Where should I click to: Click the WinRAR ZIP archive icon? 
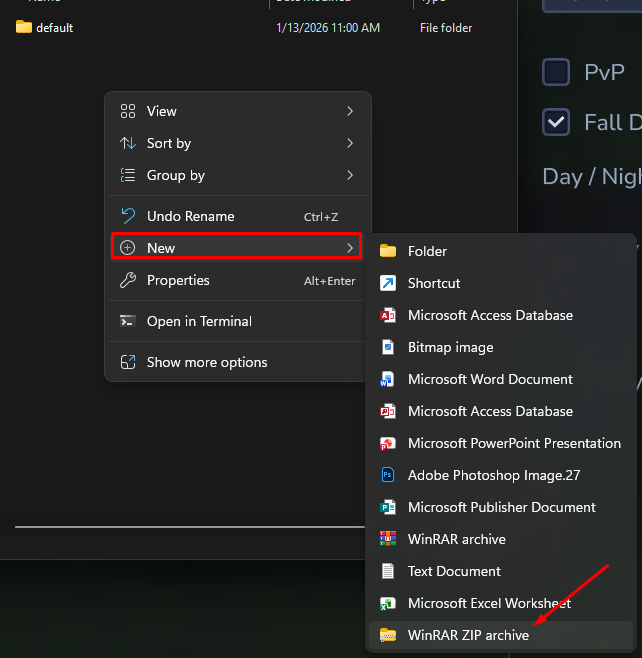coord(388,635)
